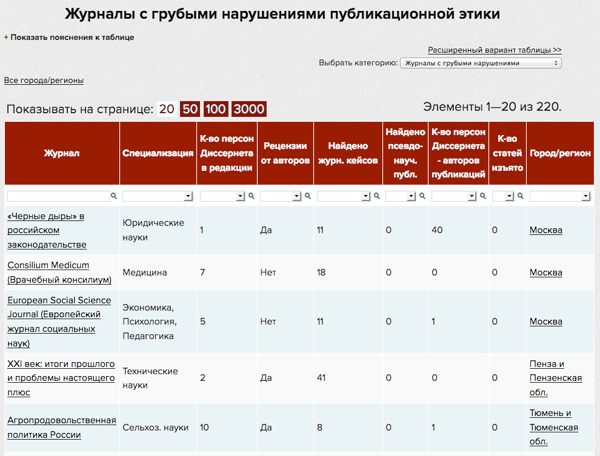Screen dimensions: 600x456
Task: Click the search icon in the Диссернет в редакции filter
Action: pyautogui.click(x=251, y=197)
